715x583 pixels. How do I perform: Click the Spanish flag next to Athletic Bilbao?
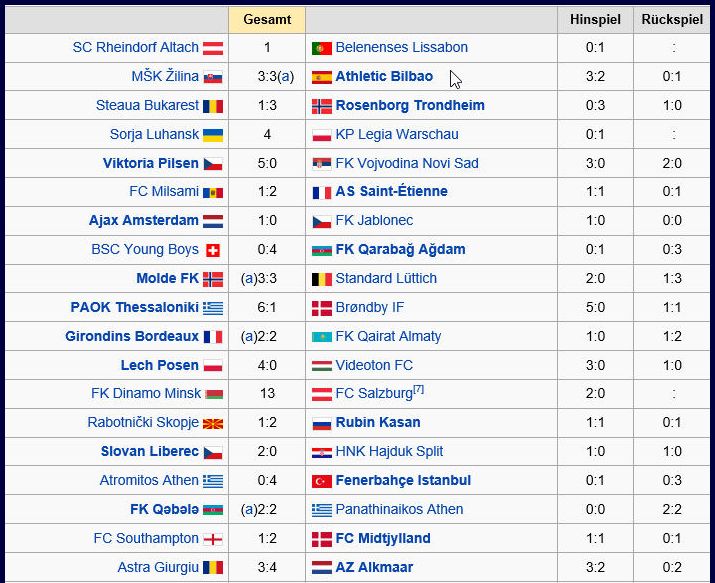[321, 77]
